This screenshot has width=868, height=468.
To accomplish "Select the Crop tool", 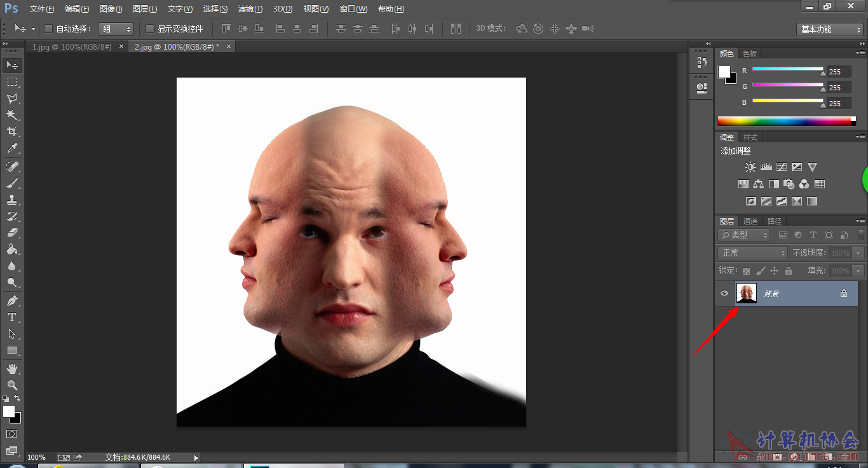I will click(12, 132).
